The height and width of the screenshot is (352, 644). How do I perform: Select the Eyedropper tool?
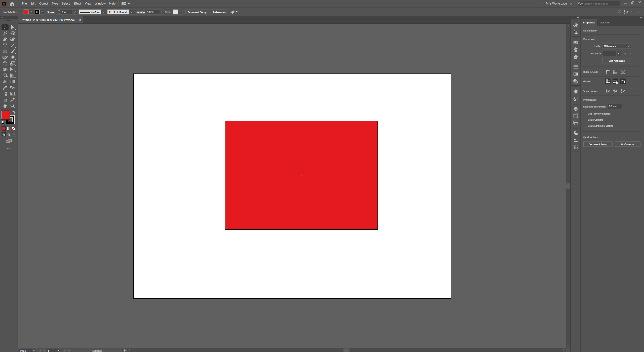5,88
